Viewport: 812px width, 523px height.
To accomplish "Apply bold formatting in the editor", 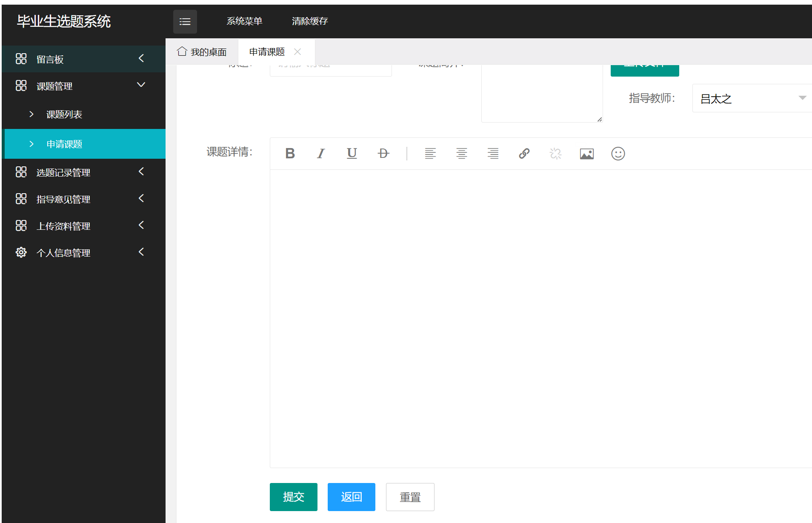I will click(x=290, y=154).
